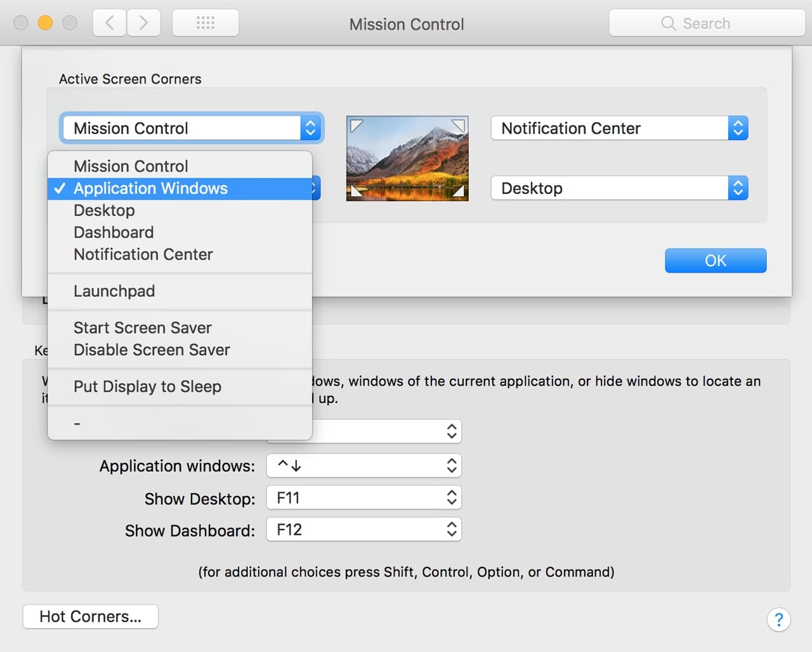Screen dimensions: 812x652
Task: Pick Dashboard from the list
Action: pos(114,232)
